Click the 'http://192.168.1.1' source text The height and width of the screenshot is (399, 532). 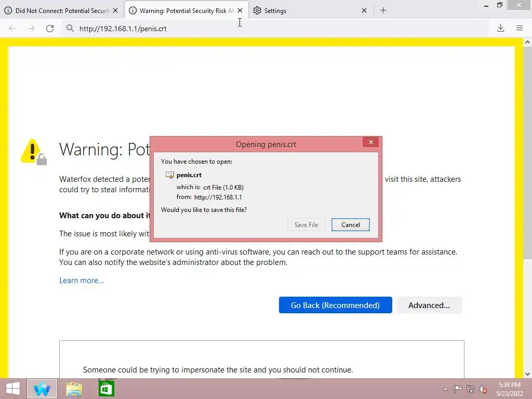[x=218, y=197]
